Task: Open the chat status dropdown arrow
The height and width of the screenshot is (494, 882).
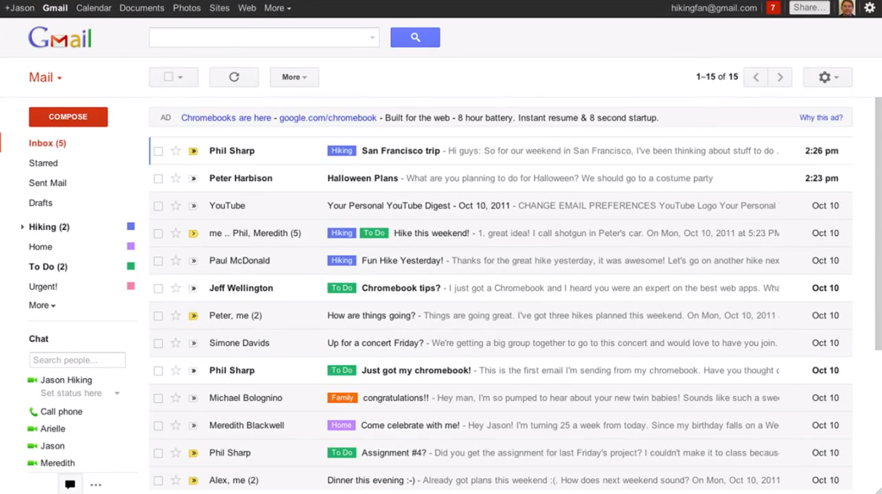Action: (x=117, y=393)
